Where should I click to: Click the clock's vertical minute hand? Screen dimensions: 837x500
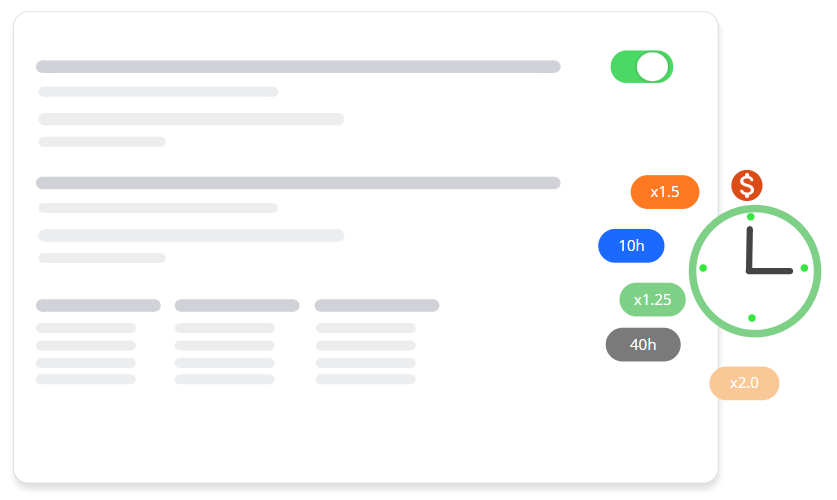(748, 248)
